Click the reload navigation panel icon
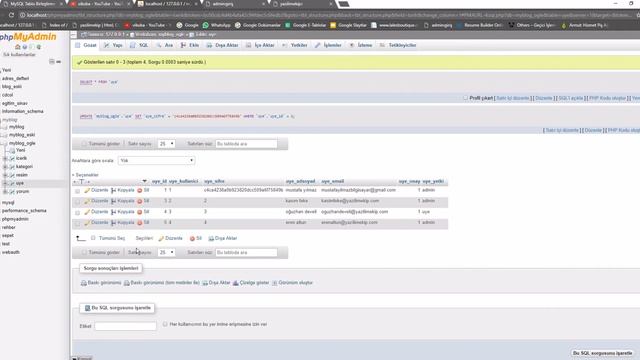This screenshot has width=640, height=360. coord(39,47)
